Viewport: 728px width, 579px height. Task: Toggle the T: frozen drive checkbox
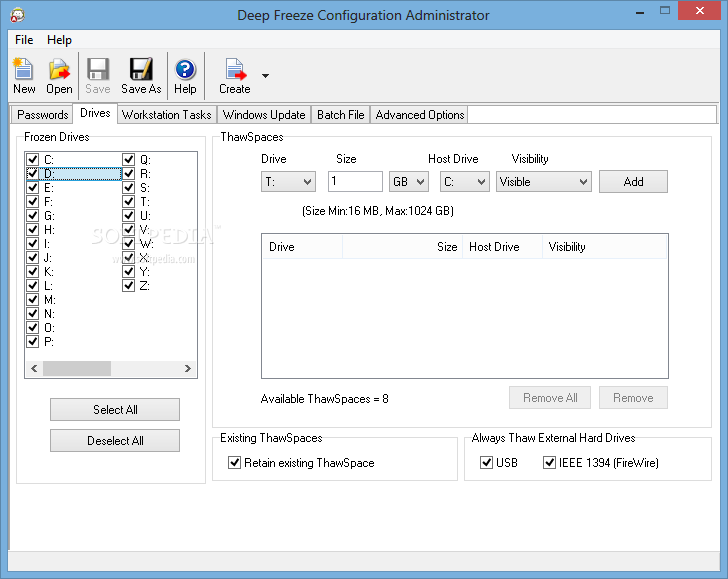[x=129, y=202]
